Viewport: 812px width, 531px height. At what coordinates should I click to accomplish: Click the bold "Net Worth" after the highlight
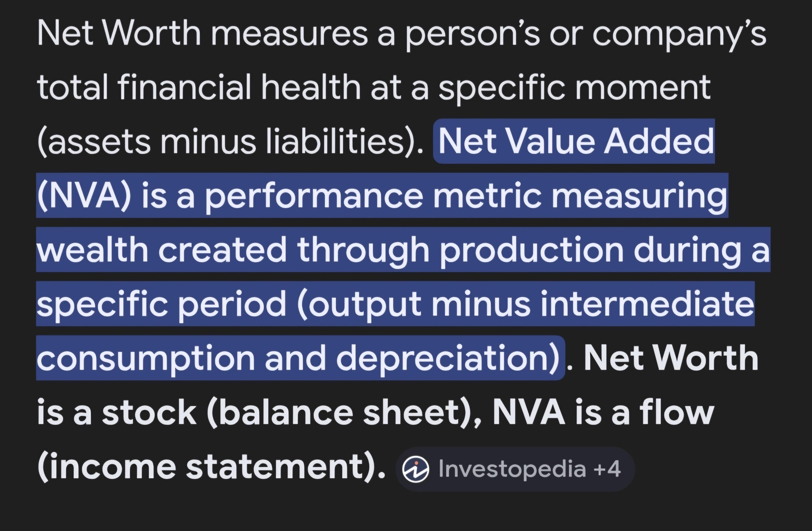click(x=671, y=358)
